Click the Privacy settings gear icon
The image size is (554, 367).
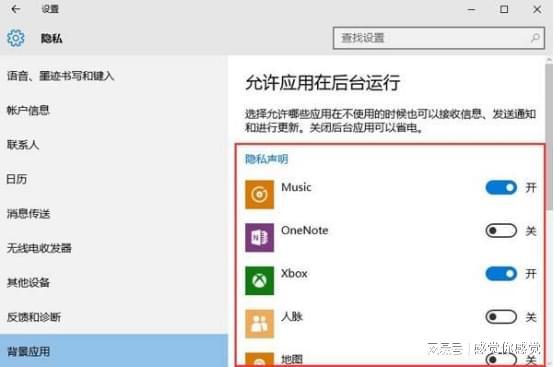coord(16,38)
